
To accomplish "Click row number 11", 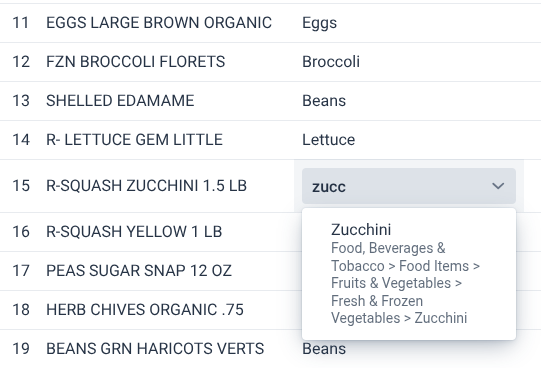I will click(x=21, y=23).
